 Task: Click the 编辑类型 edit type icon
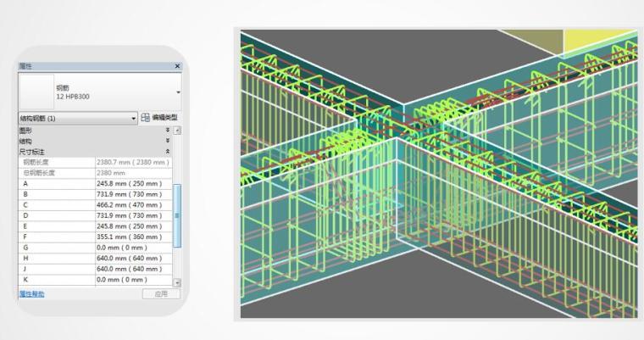(x=145, y=118)
